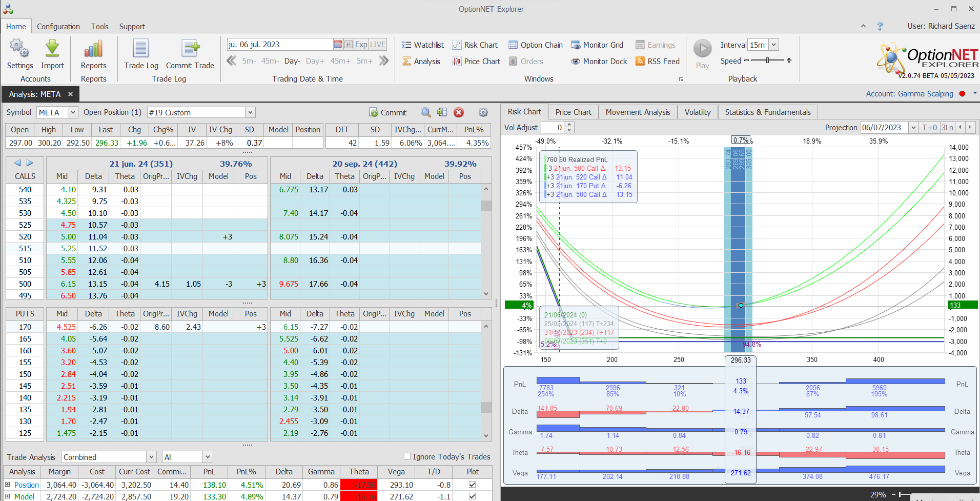The image size is (980, 501).
Task: Open the Settings gear icon
Action: 19,49
